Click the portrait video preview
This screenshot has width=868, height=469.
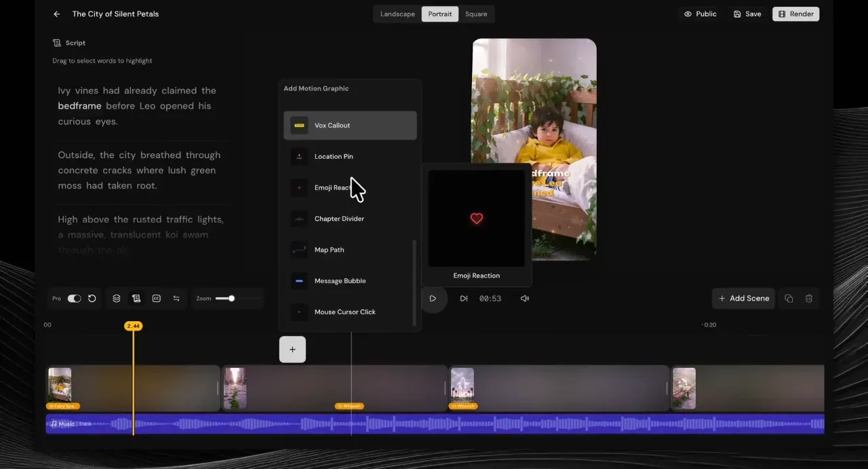(534, 149)
